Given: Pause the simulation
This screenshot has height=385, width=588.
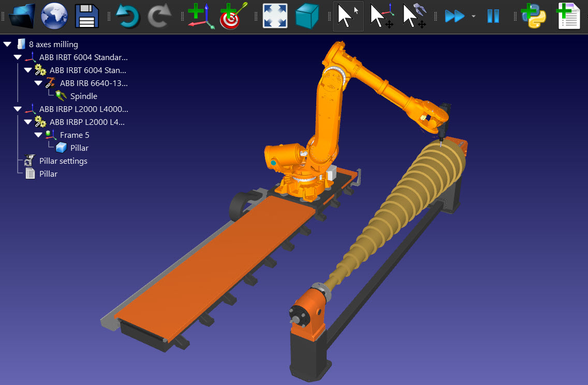Looking at the screenshot, I should pos(493,16).
